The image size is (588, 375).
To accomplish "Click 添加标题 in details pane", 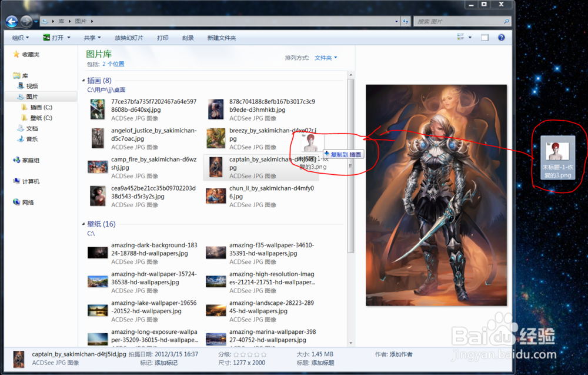I will (x=322, y=363).
